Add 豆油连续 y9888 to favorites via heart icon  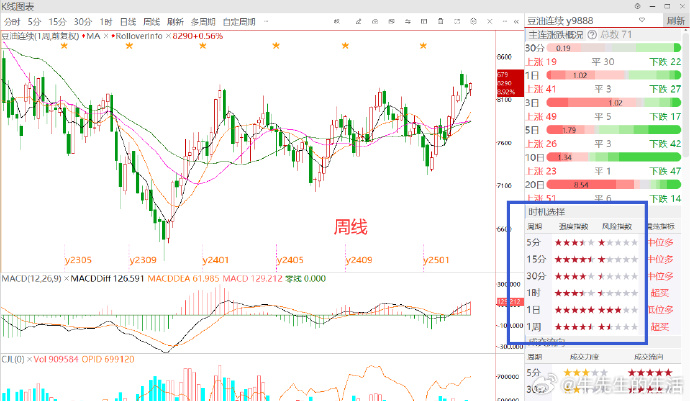coord(642,20)
